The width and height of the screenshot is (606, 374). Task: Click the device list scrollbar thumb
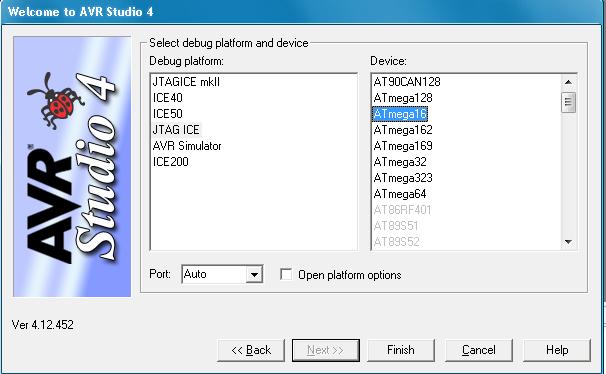[x=568, y=102]
